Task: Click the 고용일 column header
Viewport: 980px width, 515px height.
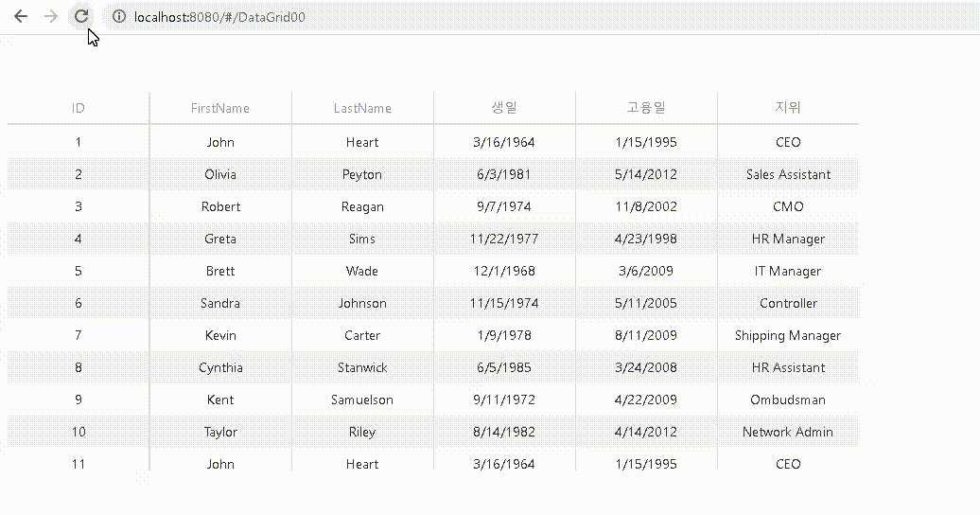Action: [646, 108]
